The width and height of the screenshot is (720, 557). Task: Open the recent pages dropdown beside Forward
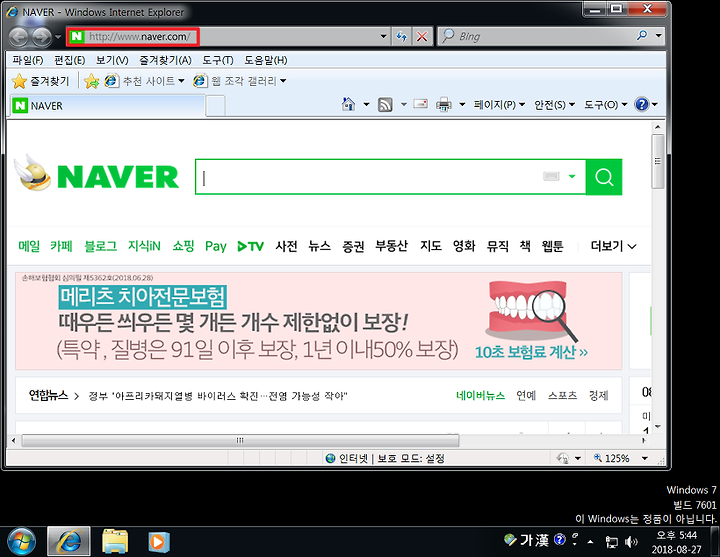point(58,36)
